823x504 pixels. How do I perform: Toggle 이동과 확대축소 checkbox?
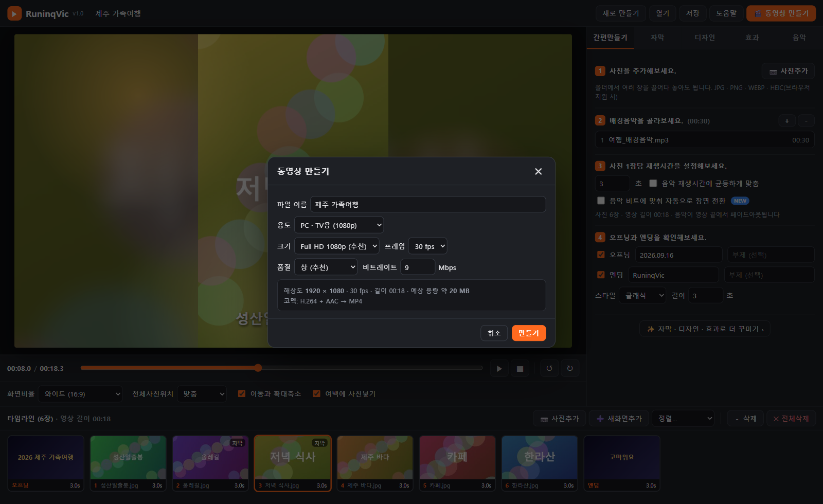pos(242,393)
